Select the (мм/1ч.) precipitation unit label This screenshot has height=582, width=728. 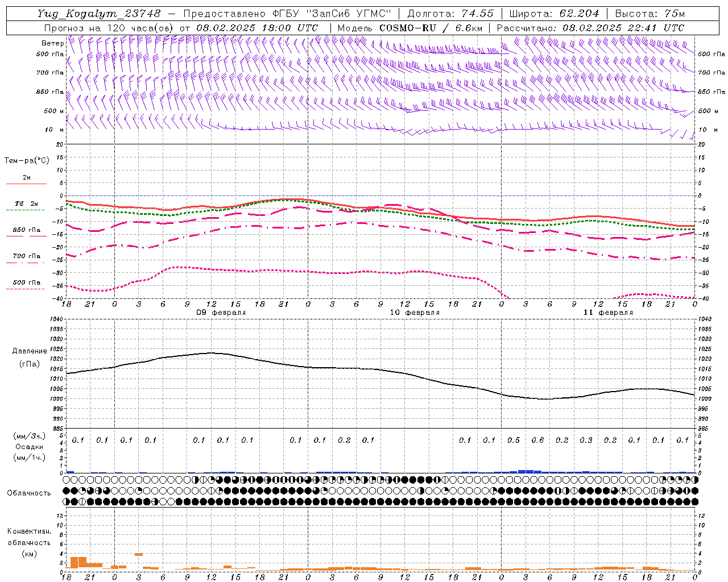pos(30,458)
